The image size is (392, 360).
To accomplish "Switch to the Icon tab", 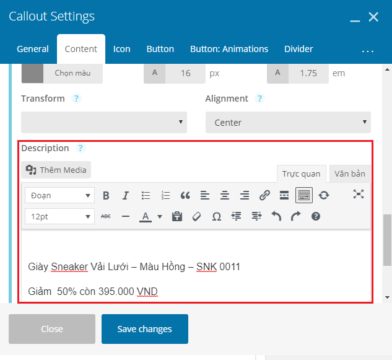I will click(x=122, y=49).
